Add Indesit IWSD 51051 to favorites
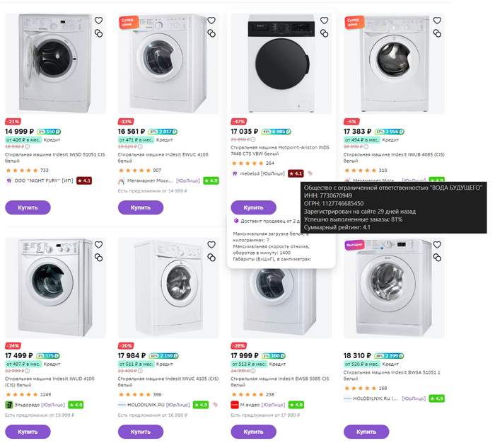 point(99,21)
